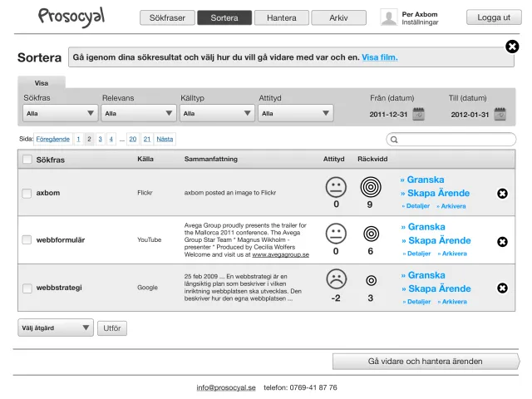Image resolution: width=532 pixels, height=399 pixels.
Task: Open the Från (datum) calendar picker
Action: [418, 114]
